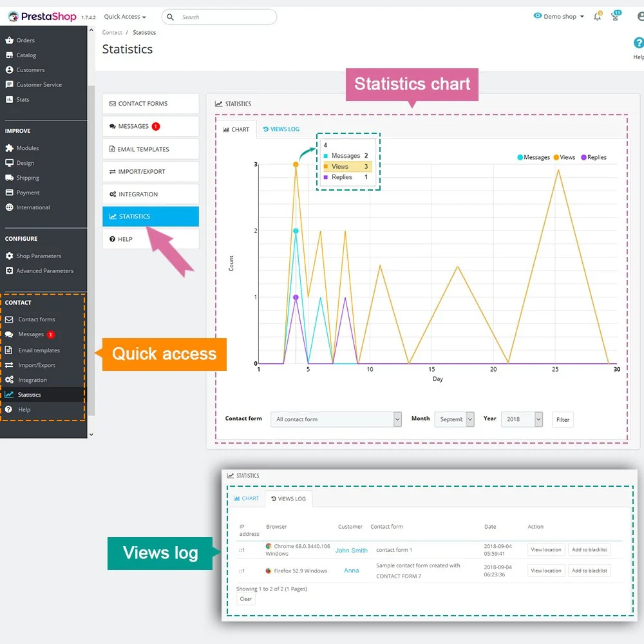Screen dimensions: 644x644
Task: Open John Smith's customer profile link
Action: coord(351,550)
